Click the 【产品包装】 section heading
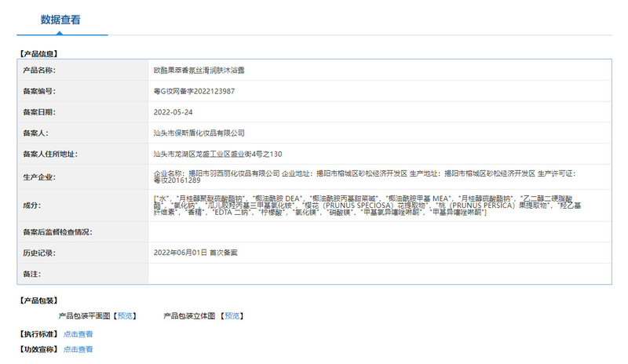628x364 pixels. pyautogui.click(x=38, y=300)
